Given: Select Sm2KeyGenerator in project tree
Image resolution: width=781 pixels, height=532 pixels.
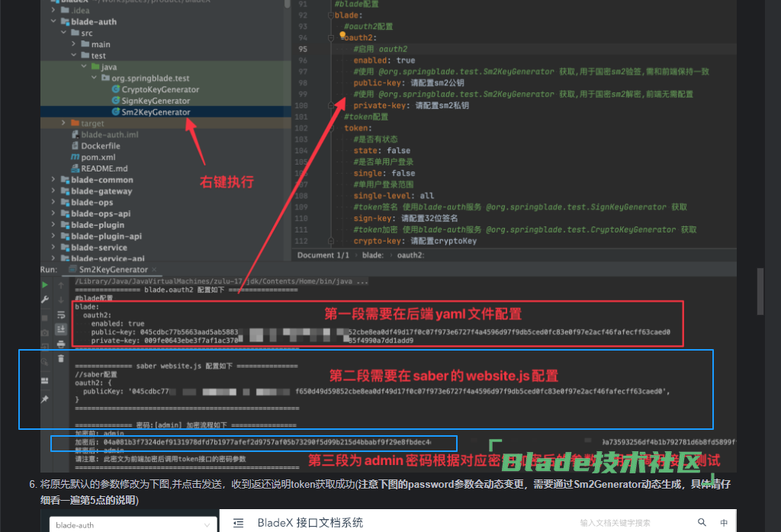Looking at the screenshot, I should pyautogui.click(x=156, y=112).
